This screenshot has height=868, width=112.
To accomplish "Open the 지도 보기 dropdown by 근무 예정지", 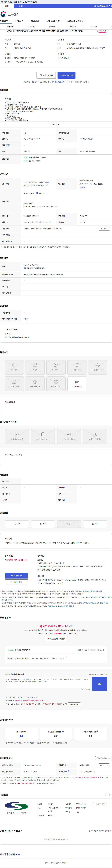I will [104, 229].
